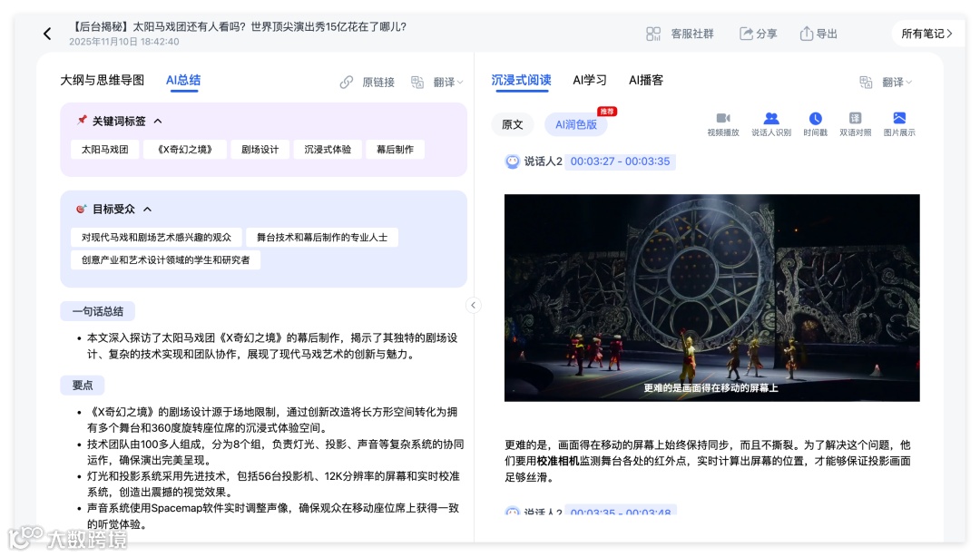Image resolution: width=980 pixels, height=557 pixels.
Task: Click the 导出 export icon
Action: pyautogui.click(x=807, y=34)
